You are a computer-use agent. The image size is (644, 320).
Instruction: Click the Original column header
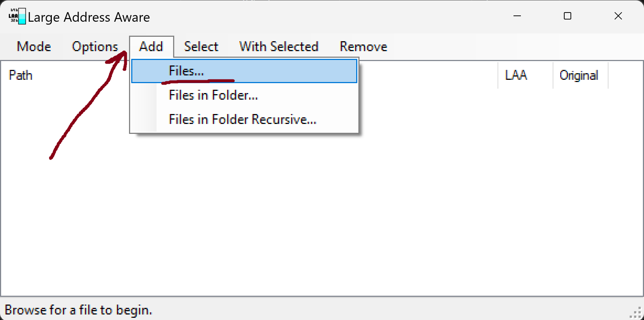(579, 75)
